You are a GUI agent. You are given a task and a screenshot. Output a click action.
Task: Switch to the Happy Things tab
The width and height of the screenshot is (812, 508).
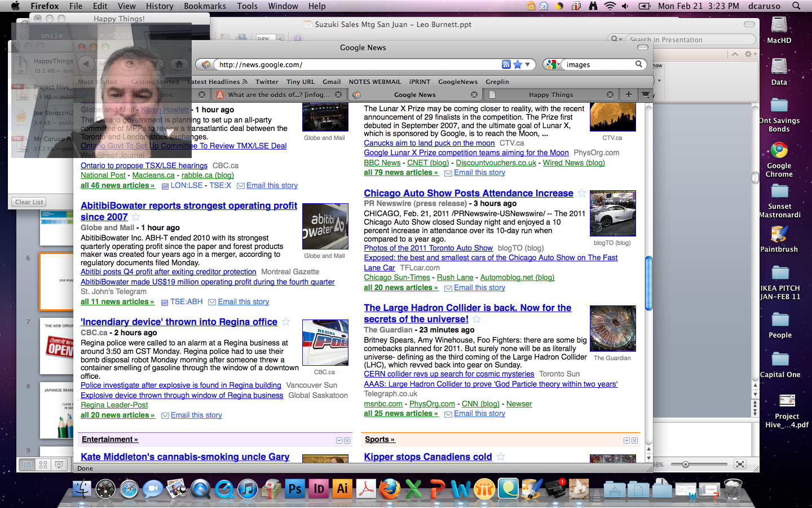550,95
